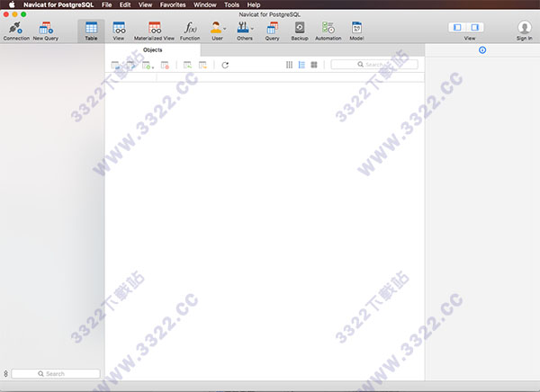The height and width of the screenshot is (392, 540).
Task: Click the Export Wizard icon
Action: coord(202,65)
